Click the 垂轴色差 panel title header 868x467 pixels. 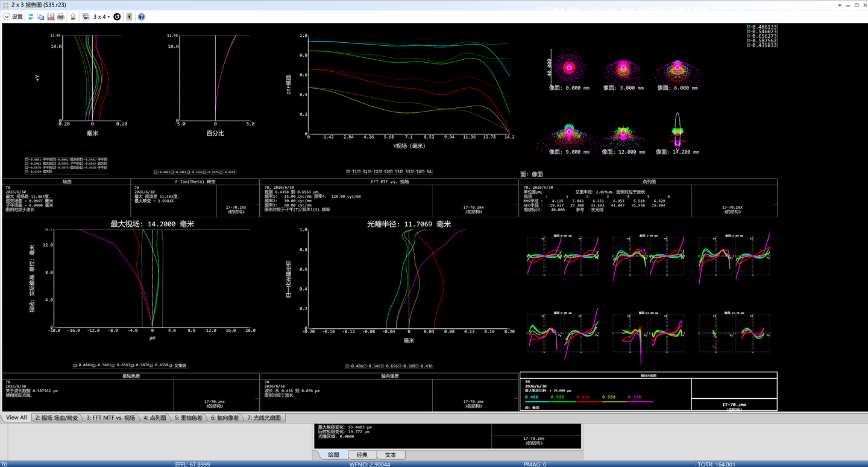pyautogui.click(x=131, y=376)
